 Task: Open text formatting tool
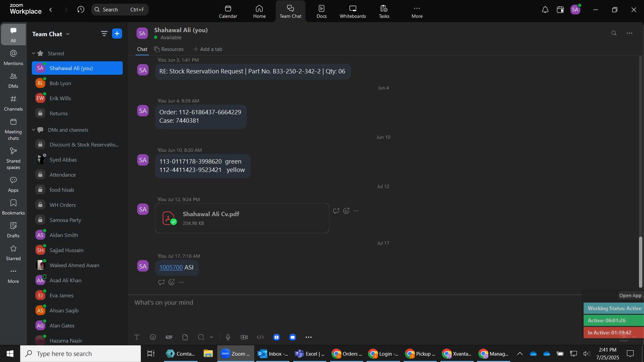click(x=137, y=337)
